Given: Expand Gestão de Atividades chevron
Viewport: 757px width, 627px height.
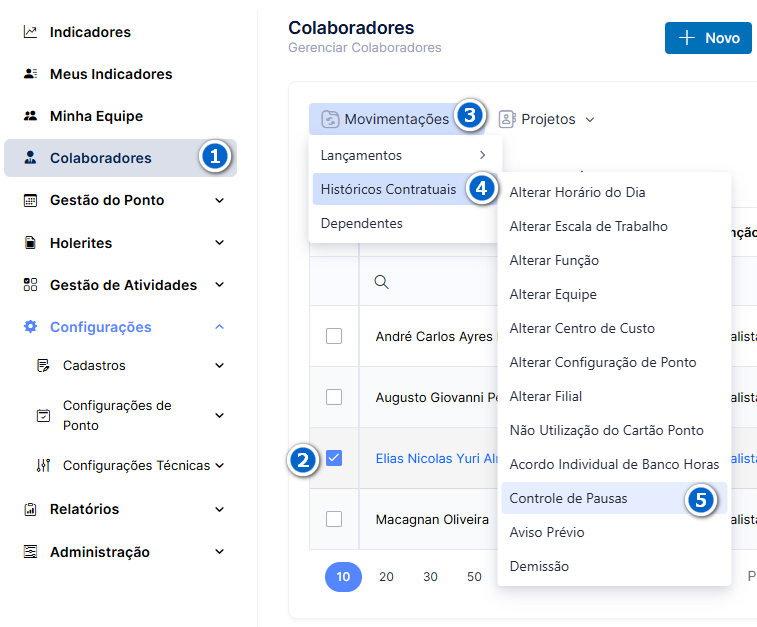Looking at the screenshot, I should (220, 284).
